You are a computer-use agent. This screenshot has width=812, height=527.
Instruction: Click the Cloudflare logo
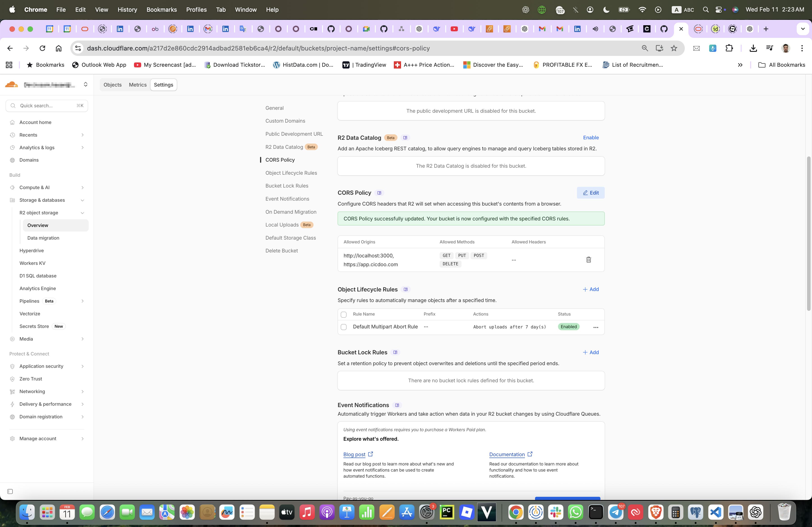(12, 85)
